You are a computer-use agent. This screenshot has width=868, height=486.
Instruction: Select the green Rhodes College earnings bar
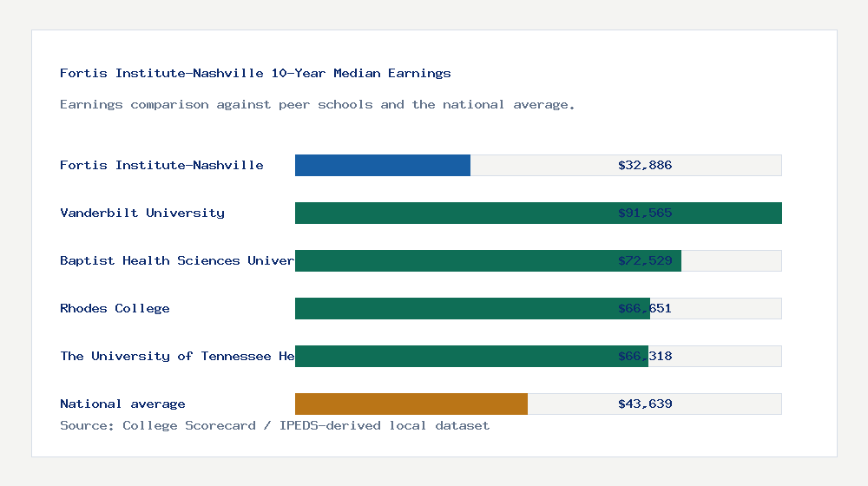pos(472,308)
